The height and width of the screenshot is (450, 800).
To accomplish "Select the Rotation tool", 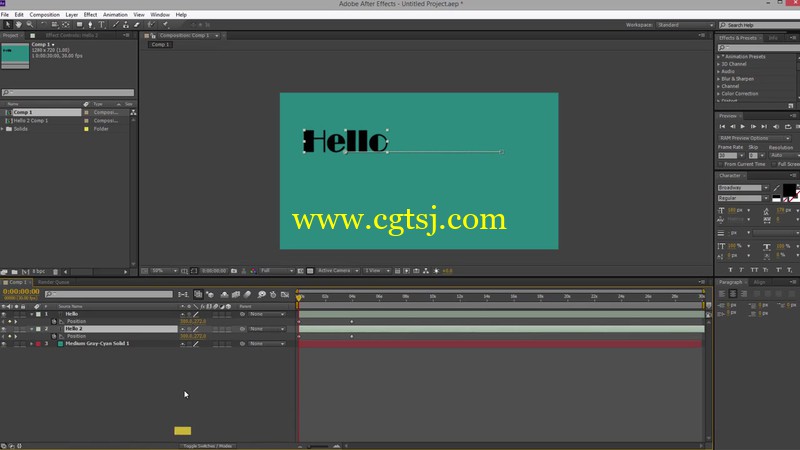I will point(43,24).
